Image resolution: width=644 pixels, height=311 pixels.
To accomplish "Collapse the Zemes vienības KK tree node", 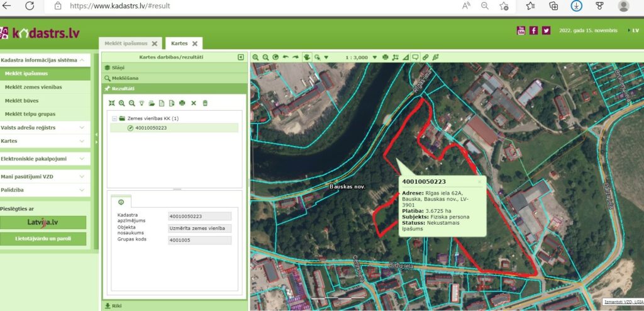I will (114, 118).
